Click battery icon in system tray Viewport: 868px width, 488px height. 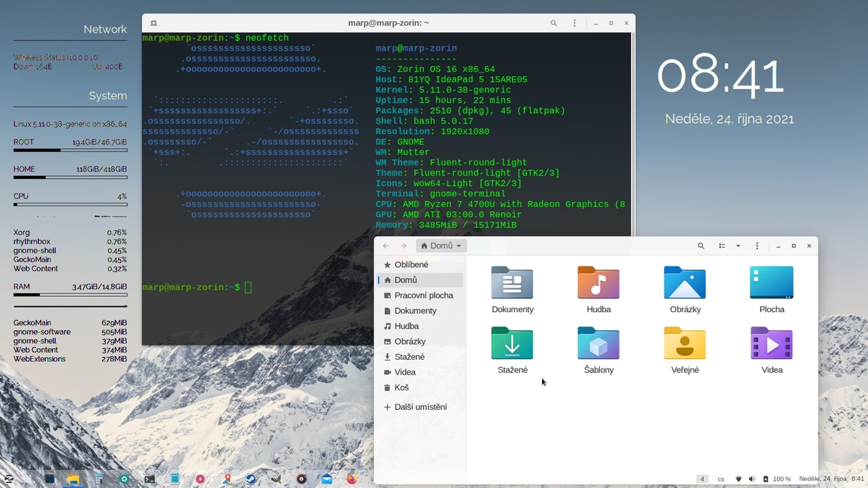tap(766, 479)
